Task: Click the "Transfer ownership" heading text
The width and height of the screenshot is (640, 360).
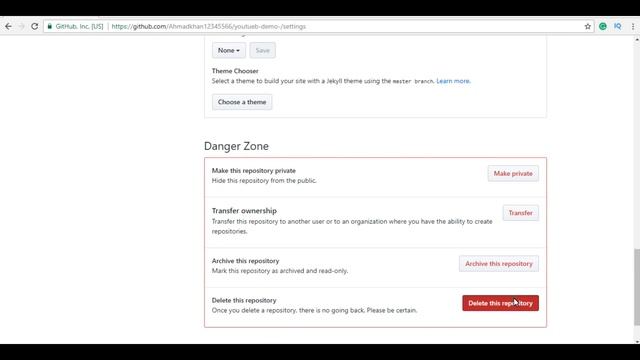Action: coord(244,211)
